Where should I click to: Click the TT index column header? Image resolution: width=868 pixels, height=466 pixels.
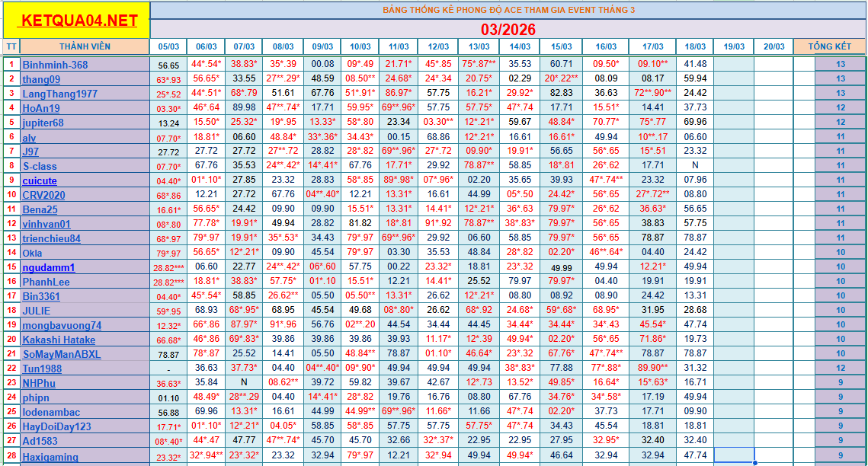tap(11, 46)
